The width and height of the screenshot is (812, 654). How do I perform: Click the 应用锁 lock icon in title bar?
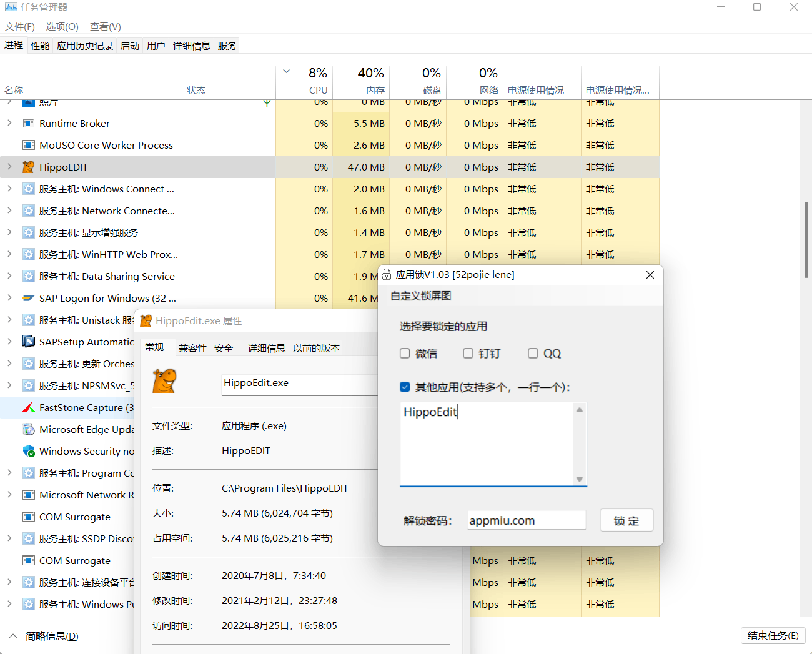(387, 274)
